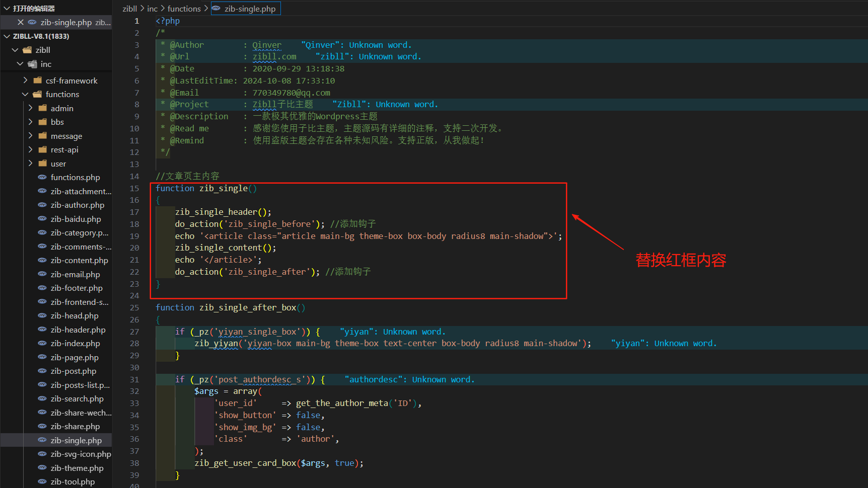Collapse the functions folder chevron
The height and width of the screenshot is (488, 868).
(x=25, y=94)
